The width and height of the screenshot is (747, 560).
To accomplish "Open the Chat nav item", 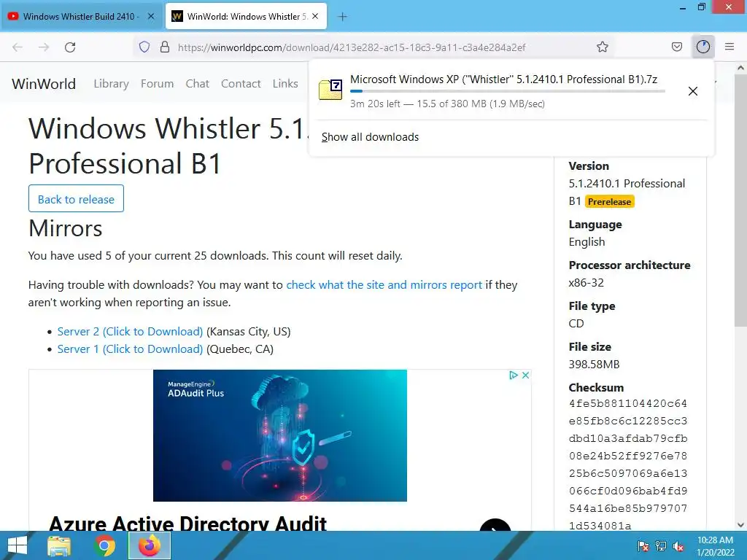I will [x=197, y=83].
